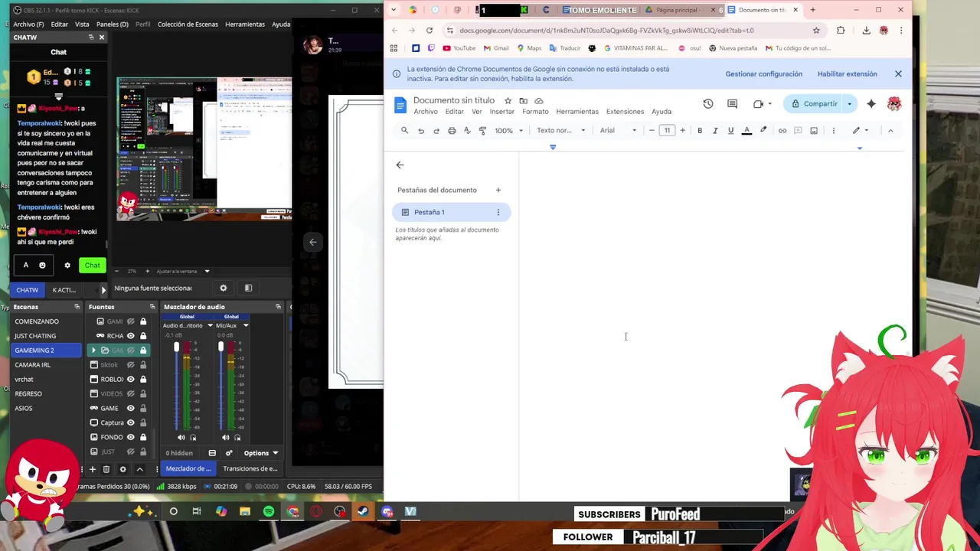
Task: Mute the Mic/Aux speaker
Action: point(225,438)
